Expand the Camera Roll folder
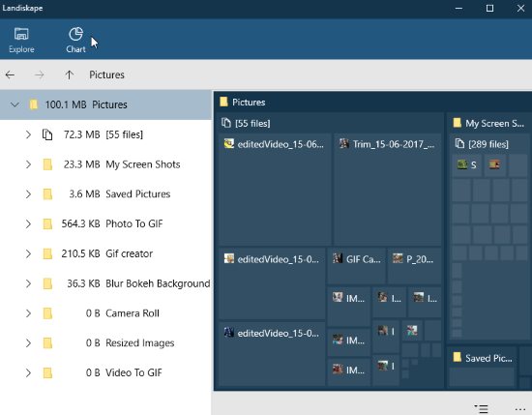Screen dimensions: 532x415 click(28, 313)
